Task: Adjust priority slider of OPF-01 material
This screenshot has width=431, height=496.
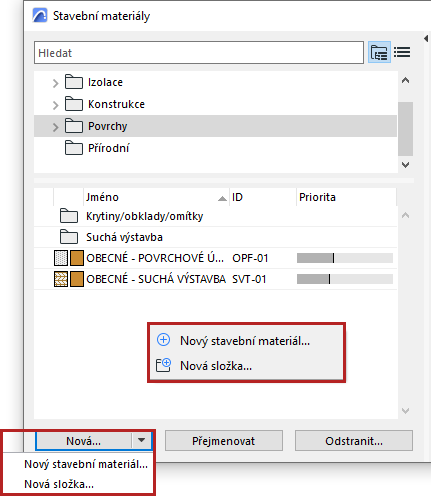Action: (345, 258)
